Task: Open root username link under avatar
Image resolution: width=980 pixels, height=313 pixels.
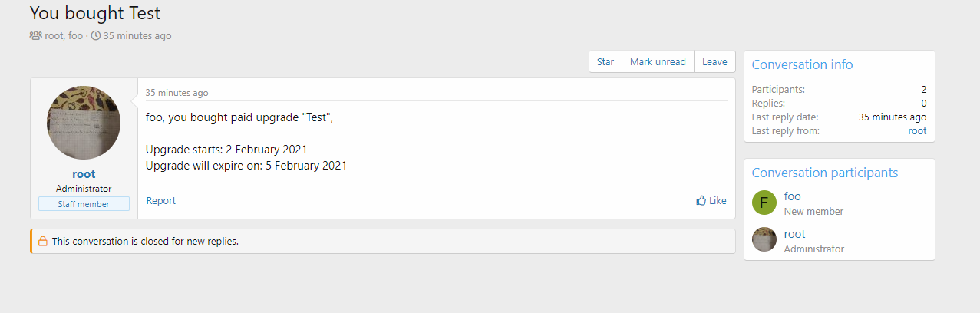Action: pyautogui.click(x=84, y=174)
